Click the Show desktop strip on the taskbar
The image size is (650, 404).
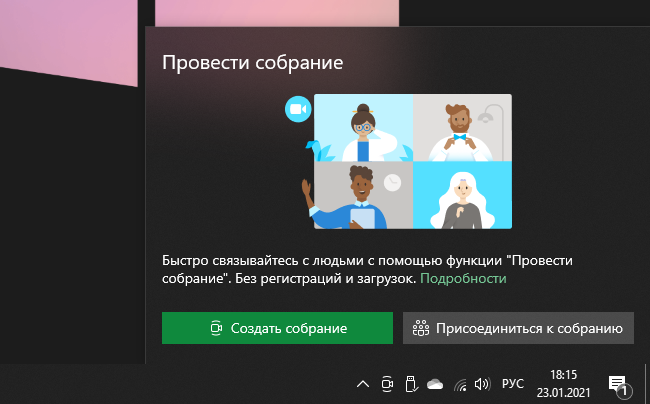[x=647, y=384]
